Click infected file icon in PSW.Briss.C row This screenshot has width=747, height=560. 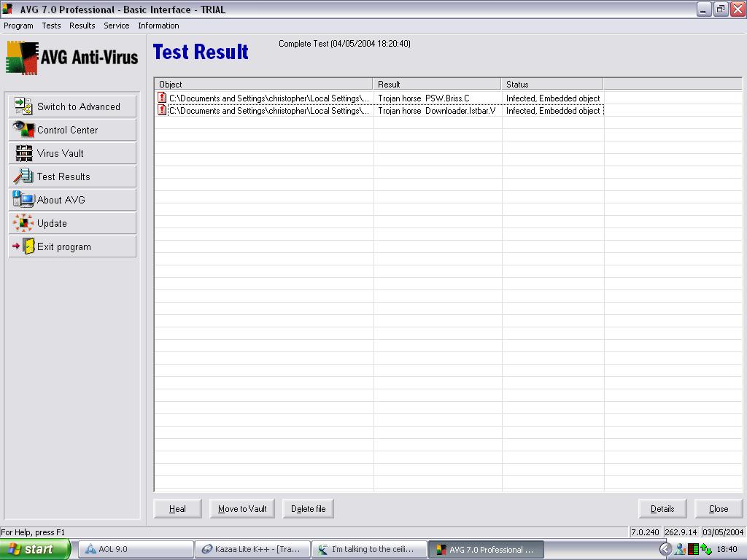coord(162,98)
